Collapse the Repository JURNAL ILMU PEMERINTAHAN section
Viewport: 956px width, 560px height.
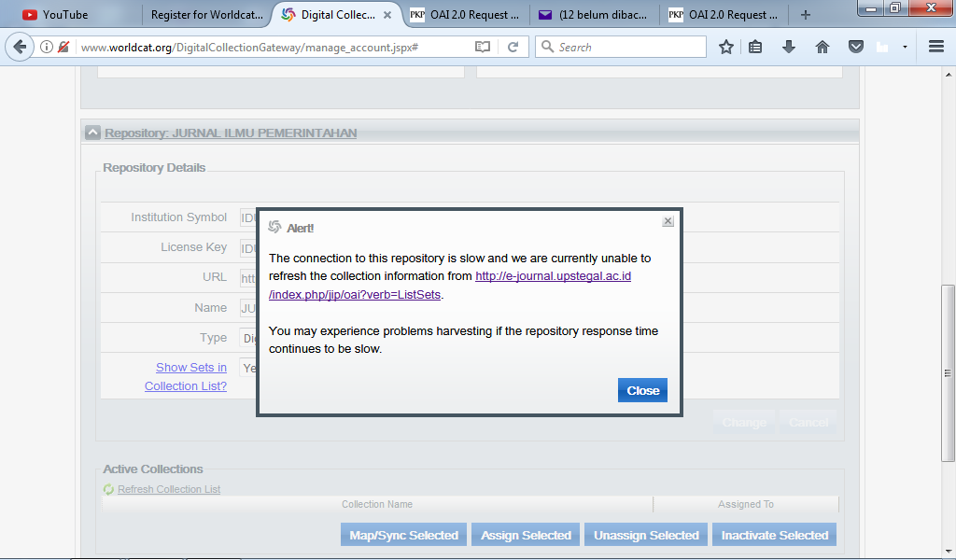tap(92, 133)
